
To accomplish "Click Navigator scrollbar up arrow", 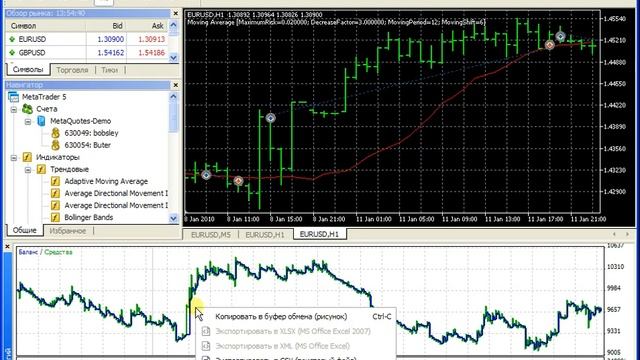I will (173, 97).
